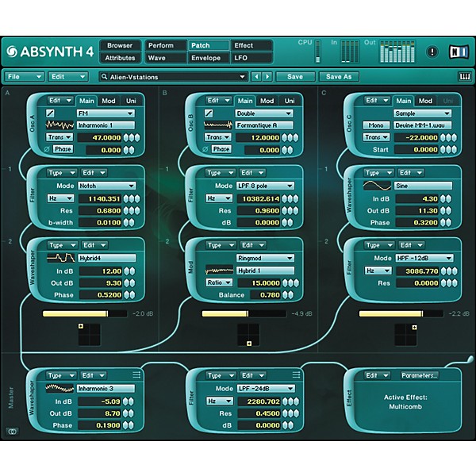Open the LPF 8 pole mode dropdown

tap(265, 186)
